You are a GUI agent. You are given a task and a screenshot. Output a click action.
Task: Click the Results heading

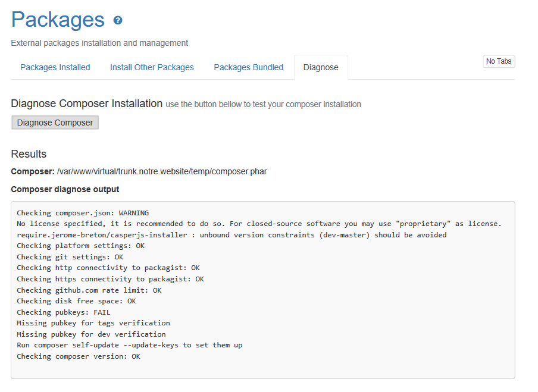coord(29,154)
